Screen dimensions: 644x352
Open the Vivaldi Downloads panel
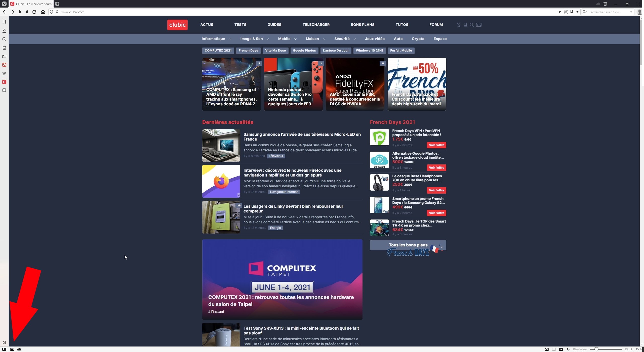(x=4, y=30)
